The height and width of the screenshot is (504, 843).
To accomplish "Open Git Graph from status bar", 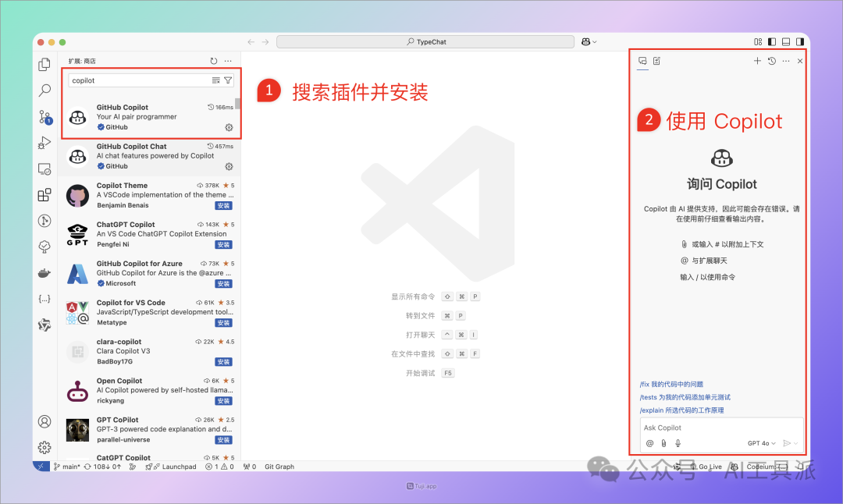I will point(279,467).
